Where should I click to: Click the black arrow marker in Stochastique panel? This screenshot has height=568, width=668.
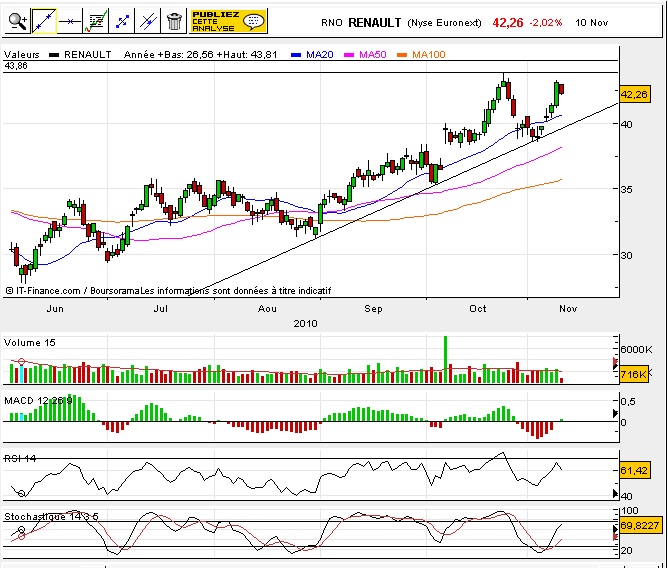tap(615, 529)
